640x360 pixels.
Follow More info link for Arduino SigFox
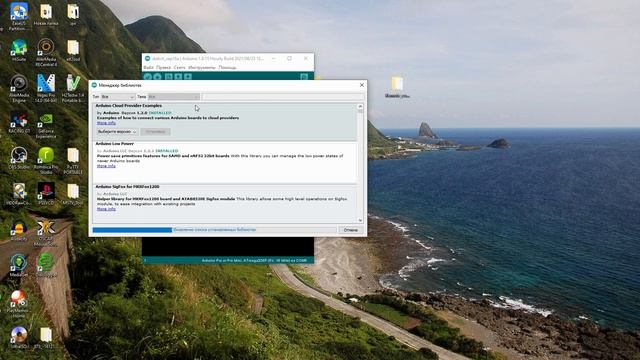coord(106,209)
